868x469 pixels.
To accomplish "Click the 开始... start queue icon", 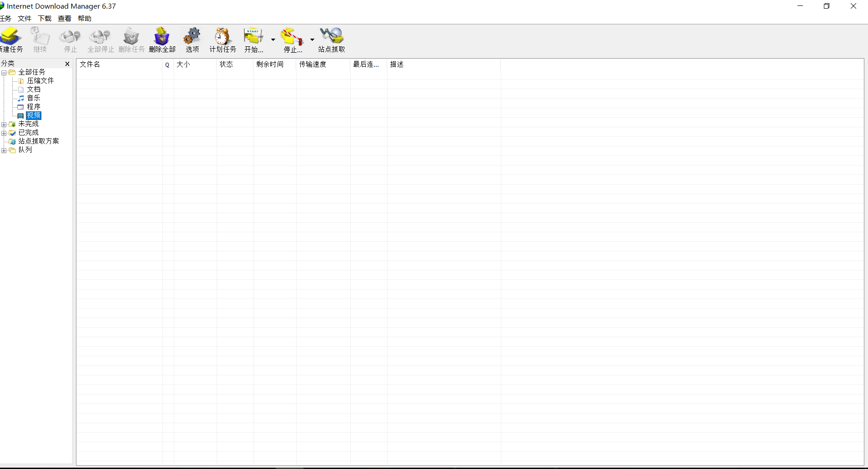I will point(254,40).
